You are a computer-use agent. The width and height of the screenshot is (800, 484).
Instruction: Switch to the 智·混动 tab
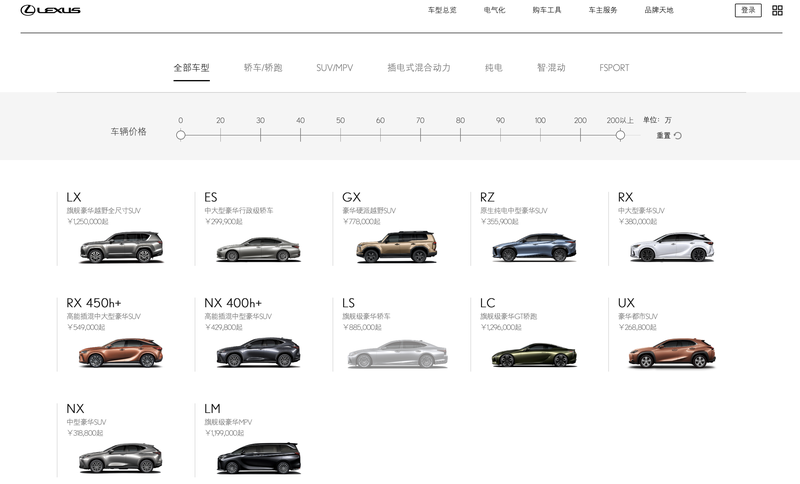[x=551, y=68]
